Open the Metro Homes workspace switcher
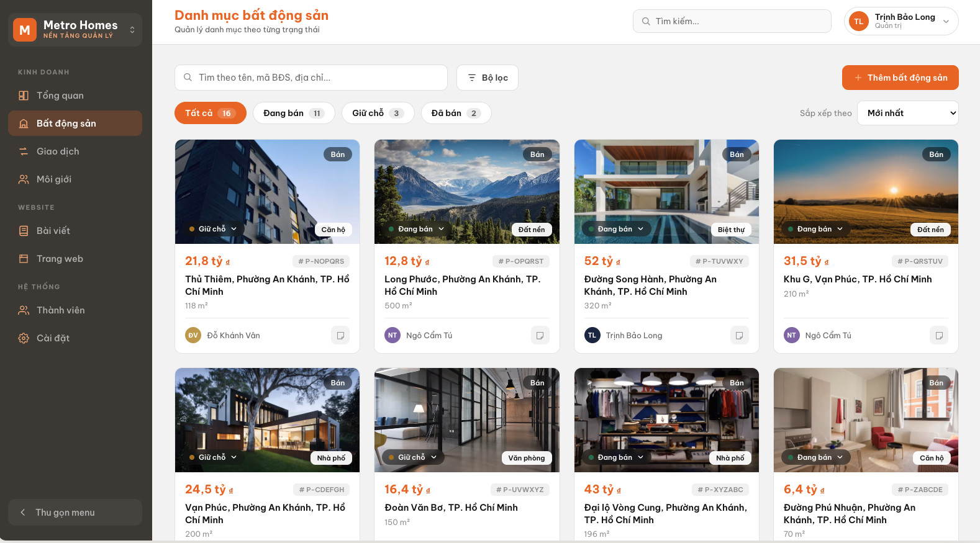 click(x=75, y=29)
